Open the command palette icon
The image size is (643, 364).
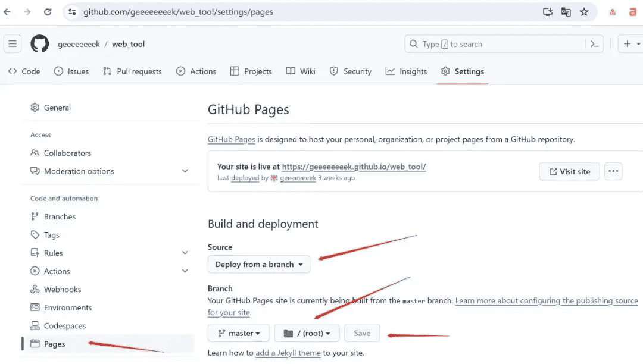594,44
